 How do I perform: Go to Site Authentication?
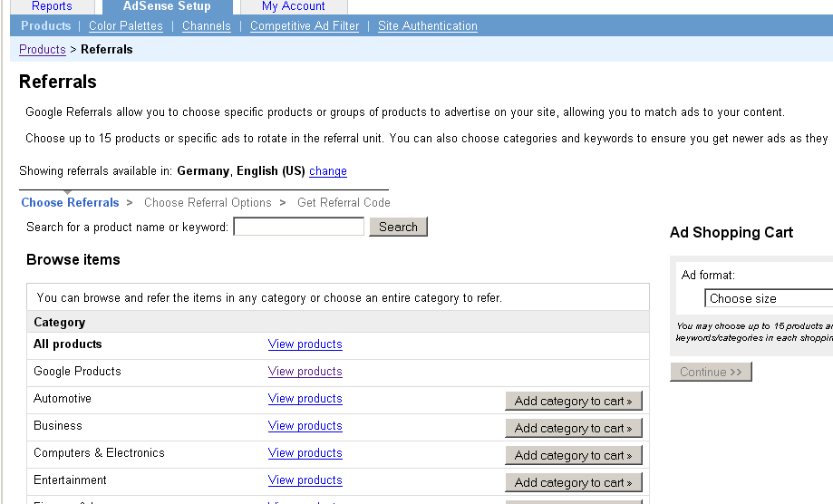click(x=428, y=26)
